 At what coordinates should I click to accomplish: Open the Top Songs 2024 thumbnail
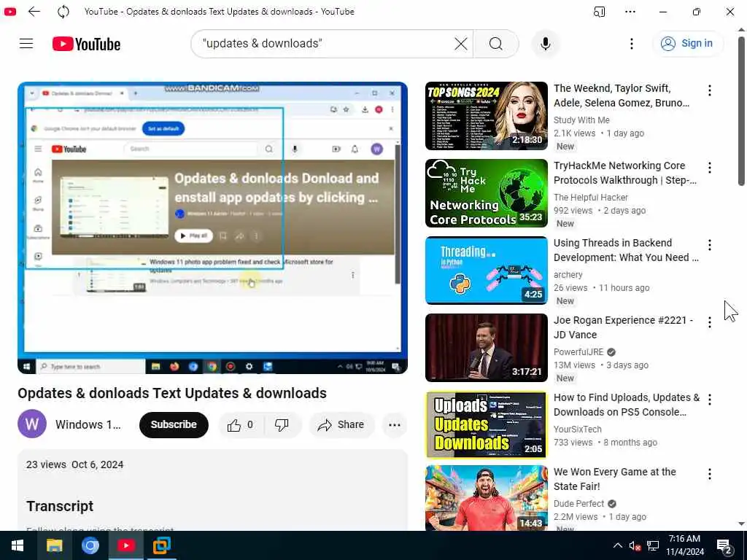(x=487, y=116)
